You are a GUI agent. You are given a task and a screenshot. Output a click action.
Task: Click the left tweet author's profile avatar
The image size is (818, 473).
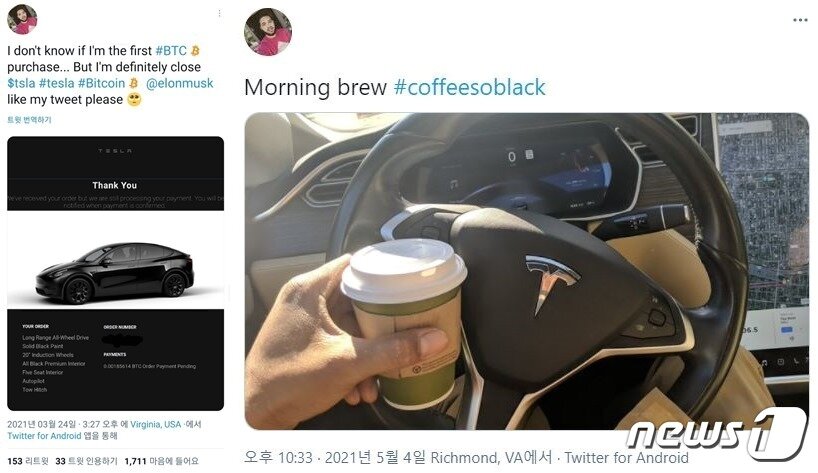click(22, 19)
